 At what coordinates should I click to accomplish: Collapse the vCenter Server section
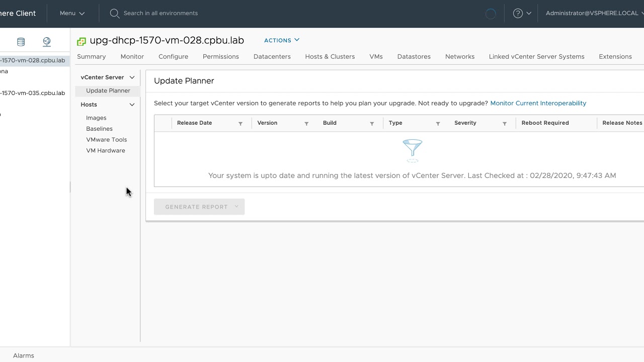pyautogui.click(x=132, y=77)
